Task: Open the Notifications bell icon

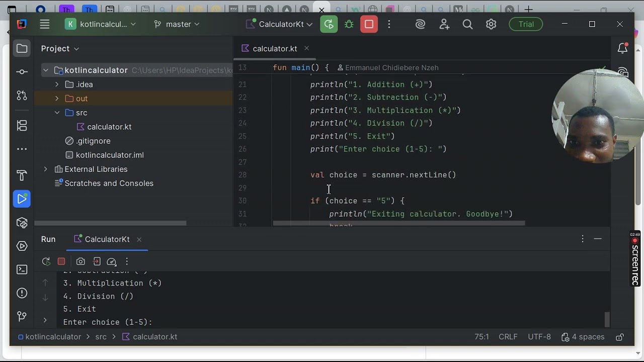Action: (622, 48)
